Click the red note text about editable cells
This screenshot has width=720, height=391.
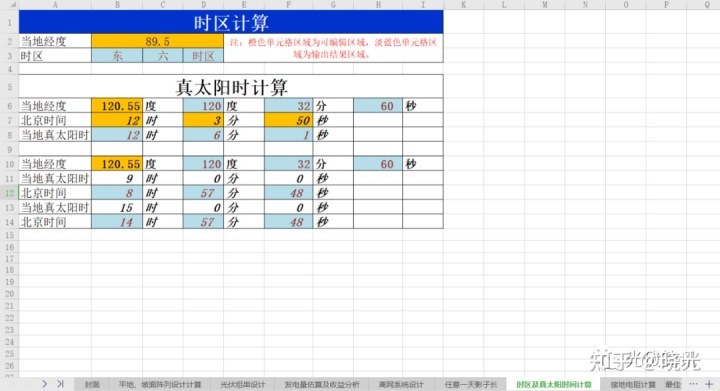coord(333,48)
